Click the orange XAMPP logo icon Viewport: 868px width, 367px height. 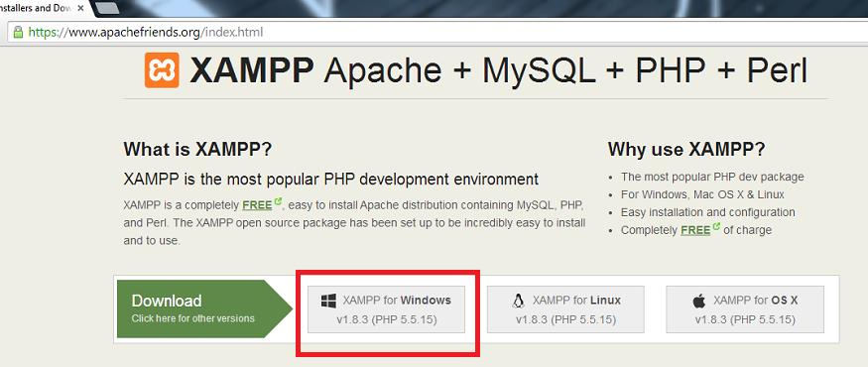(162, 70)
